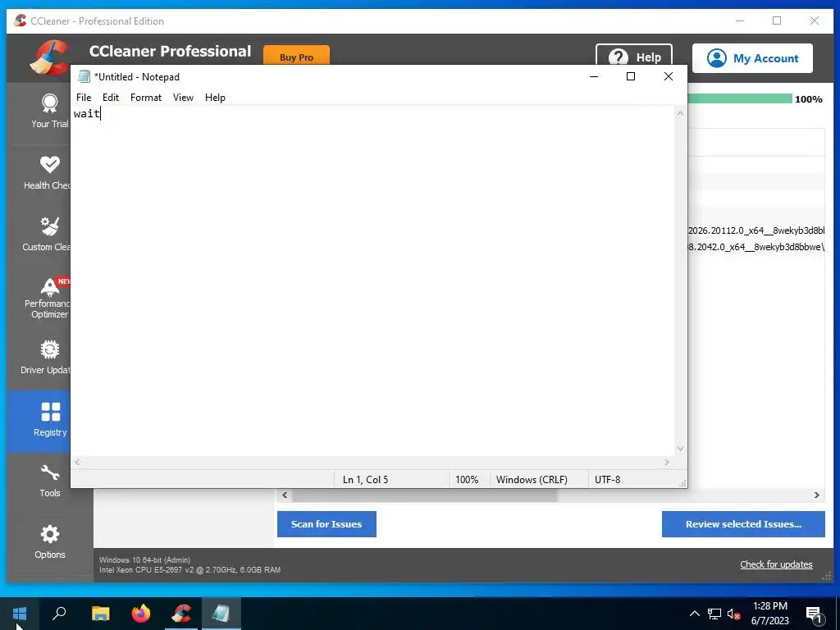Select Registry in CCleaner sidebar
The width and height of the screenshot is (840, 630).
point(39,421)
